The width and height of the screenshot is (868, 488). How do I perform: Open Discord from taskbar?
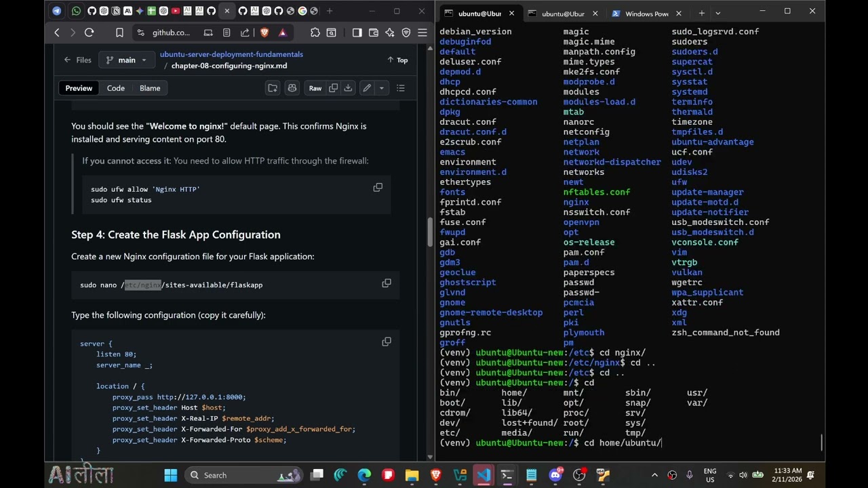click(556, 475)
